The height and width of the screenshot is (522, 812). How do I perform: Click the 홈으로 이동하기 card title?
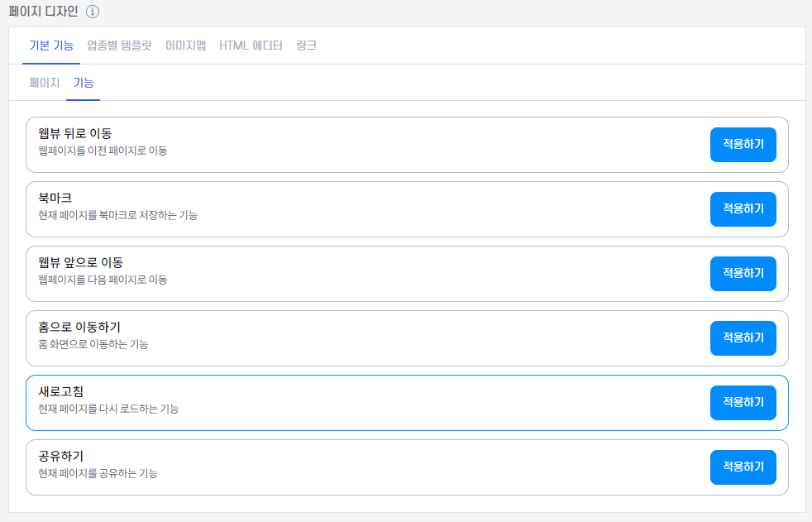tap(79, 327)
